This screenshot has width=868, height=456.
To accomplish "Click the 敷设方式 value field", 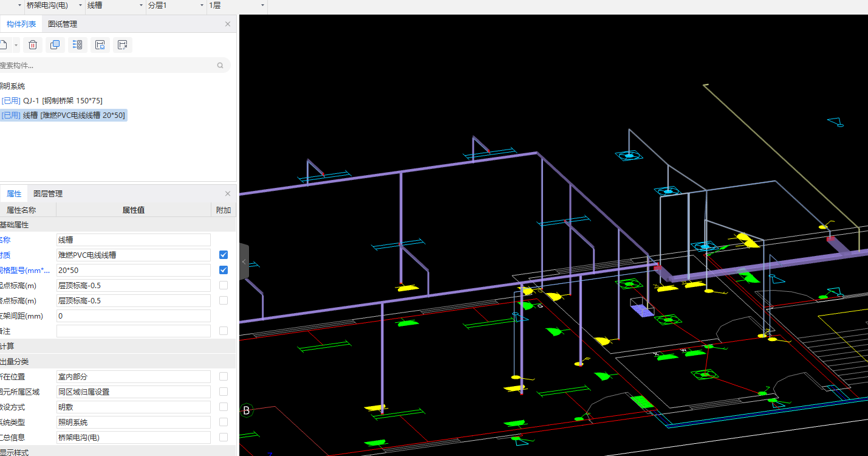I will (133, 407).
